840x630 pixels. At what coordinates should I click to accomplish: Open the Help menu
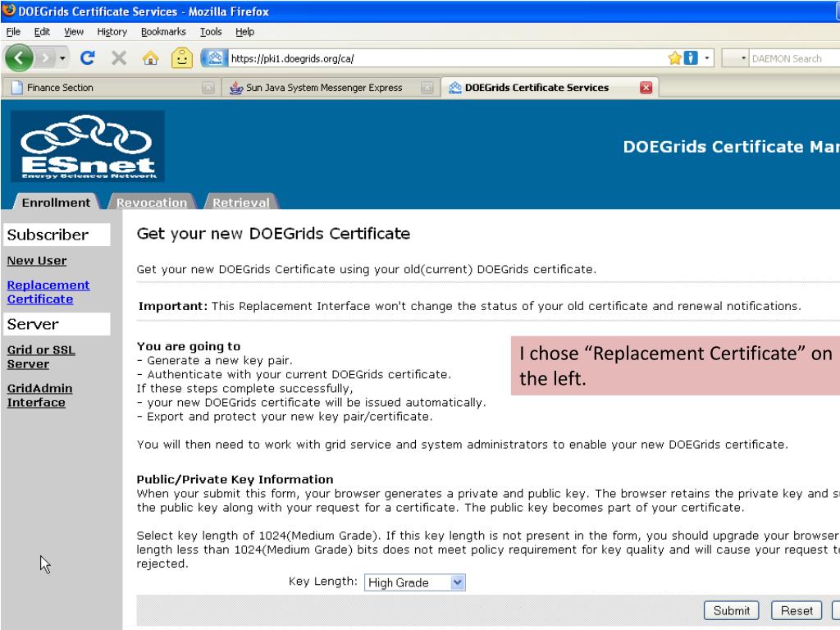pyautogui.click(x=244, y=32)
